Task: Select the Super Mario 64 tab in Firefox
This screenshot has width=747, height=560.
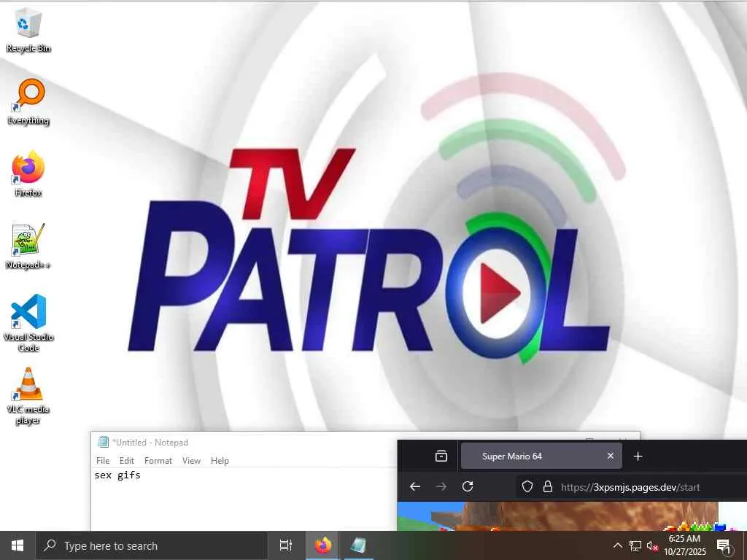Action: (x=541, y=456)
